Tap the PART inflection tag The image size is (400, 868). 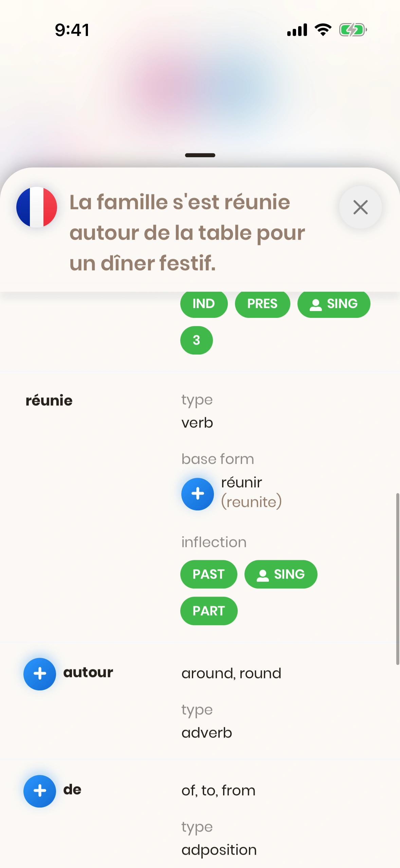tap(209, 611)
